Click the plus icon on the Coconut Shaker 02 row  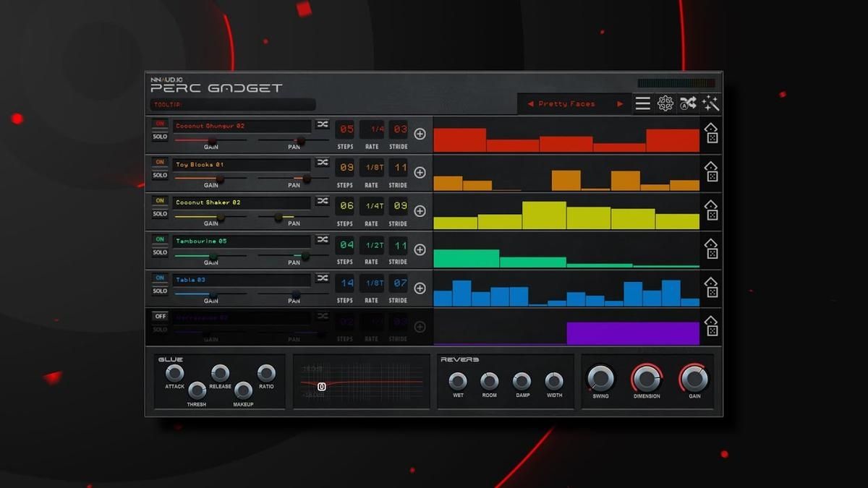(x=420, y=211)
